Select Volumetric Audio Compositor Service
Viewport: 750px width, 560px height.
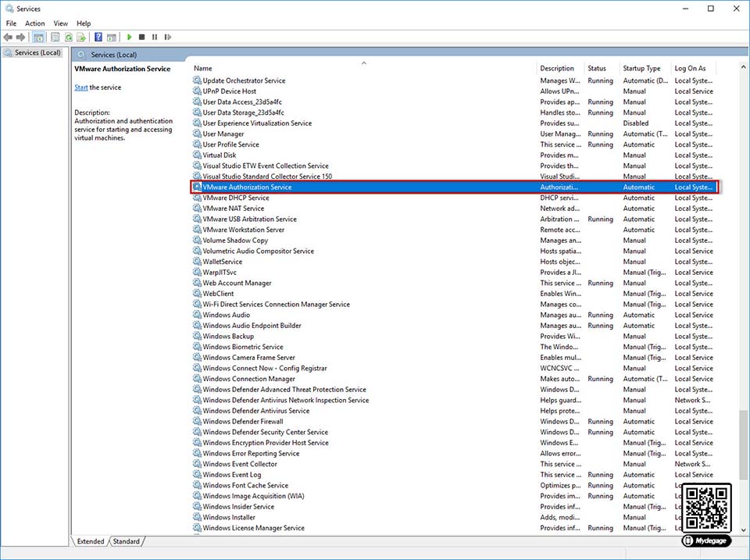455,251
